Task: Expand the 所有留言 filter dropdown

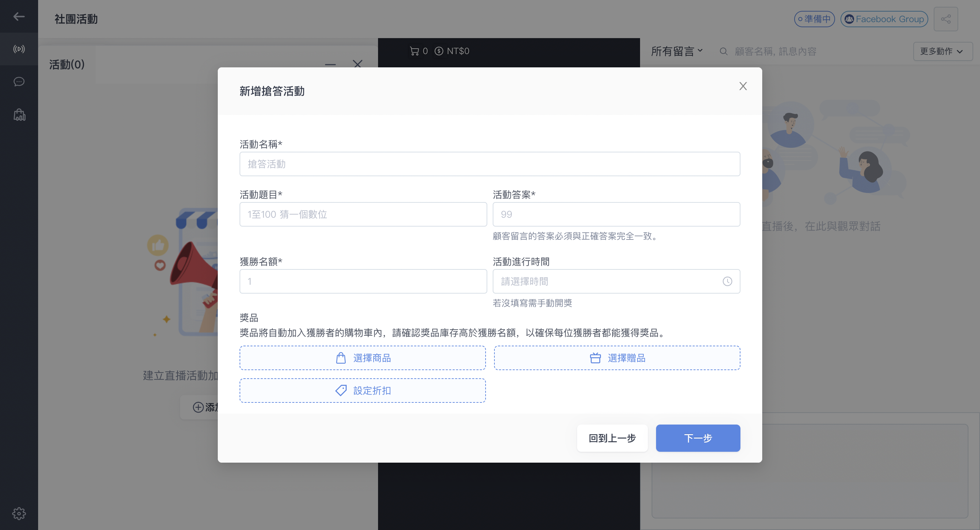Action: tap(677, 51)
